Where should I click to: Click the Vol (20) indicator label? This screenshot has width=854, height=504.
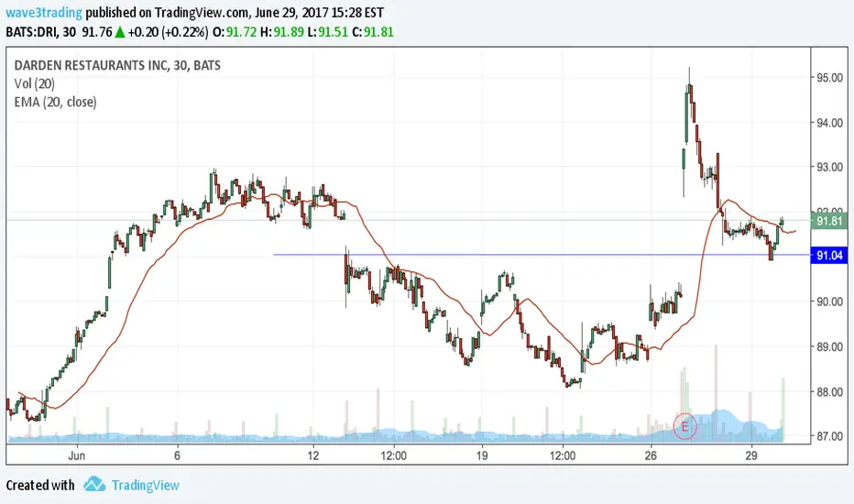tap(34, 83)
